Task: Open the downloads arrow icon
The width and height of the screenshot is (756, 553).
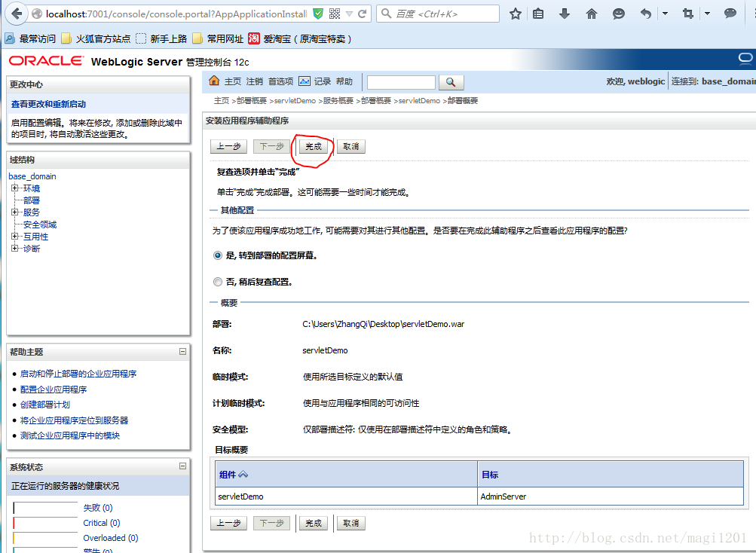Action: [564, 14]
